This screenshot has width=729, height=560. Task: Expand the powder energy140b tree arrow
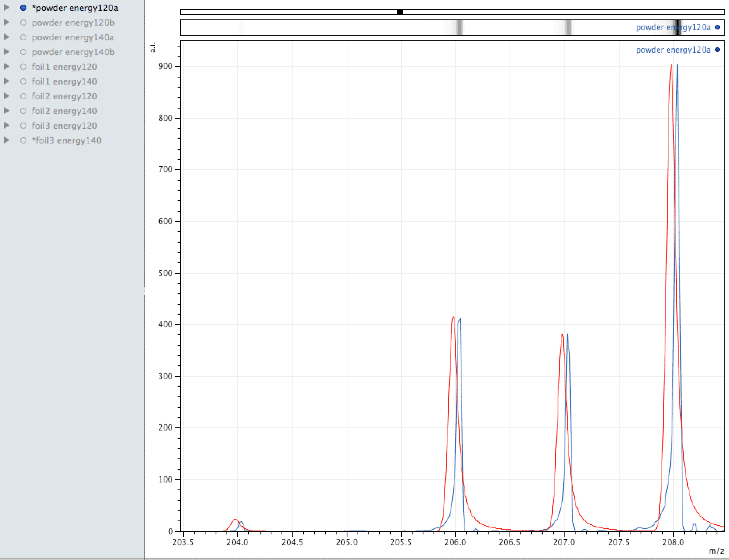click(7, 52)
